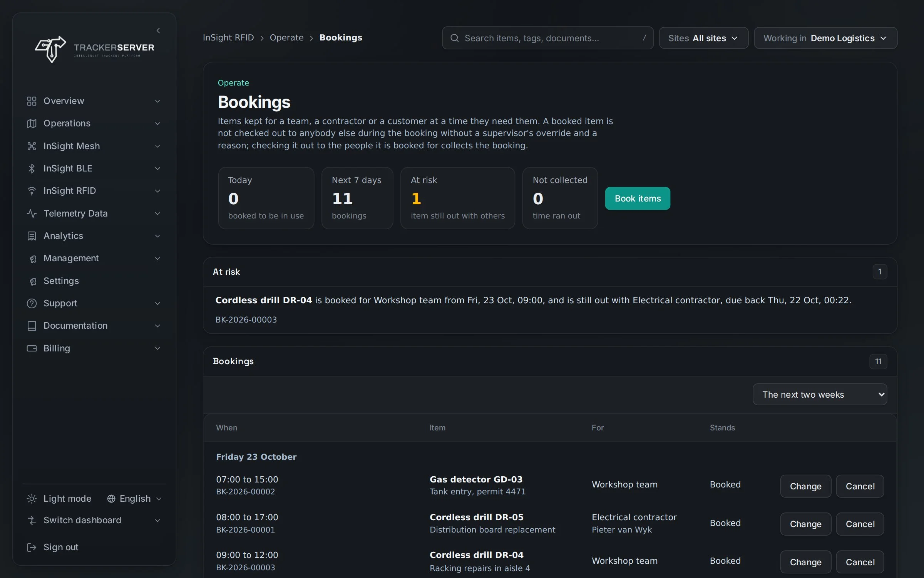Click the Analytics report icon

pos(32,236)
